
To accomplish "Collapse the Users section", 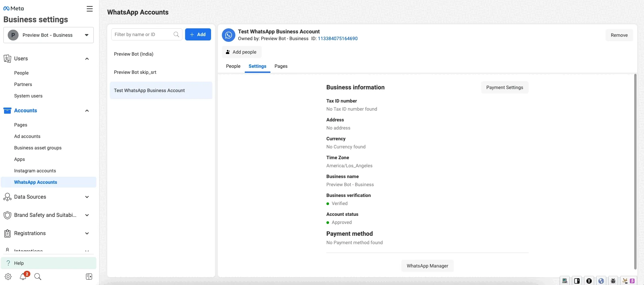I will (87, 59).
